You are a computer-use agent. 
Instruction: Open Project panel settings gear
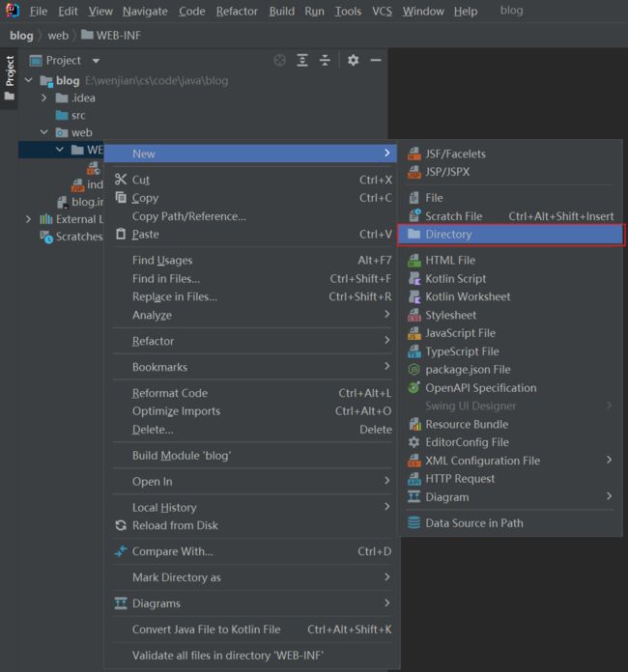pos(353,60)
